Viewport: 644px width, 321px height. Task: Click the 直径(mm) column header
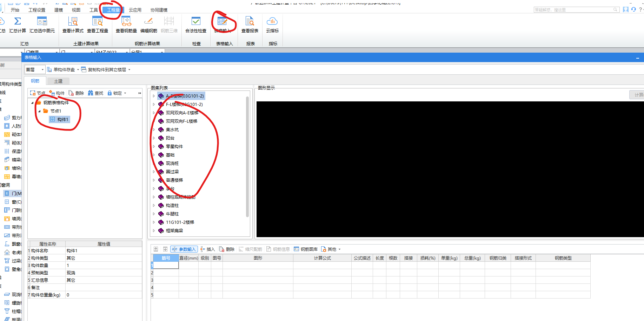188,258
